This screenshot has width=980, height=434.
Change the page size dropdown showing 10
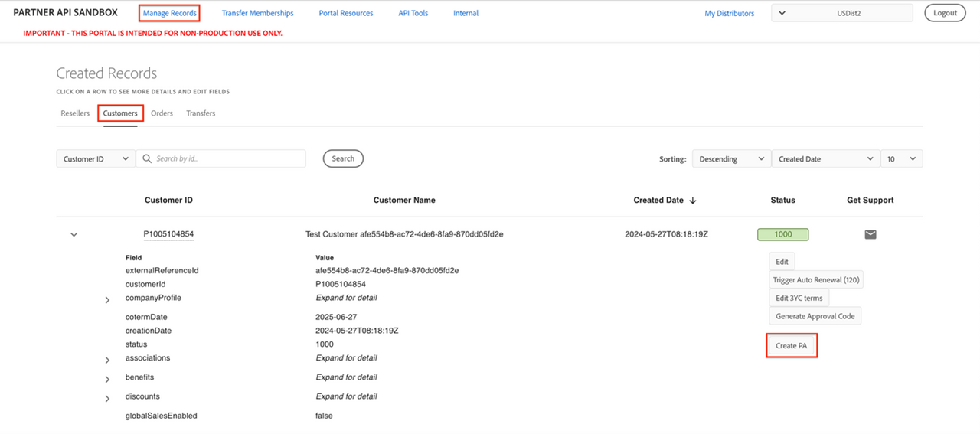(x=901, y=158)
